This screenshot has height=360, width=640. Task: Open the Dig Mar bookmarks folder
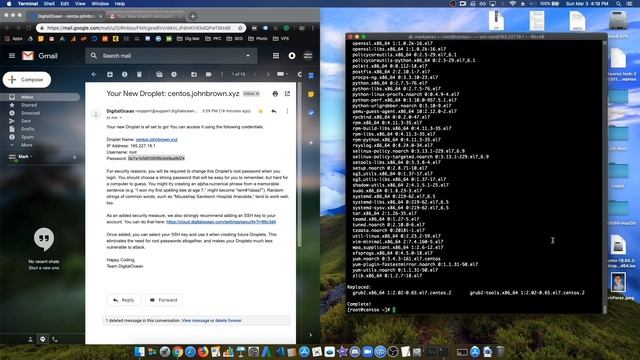[188, 39]
